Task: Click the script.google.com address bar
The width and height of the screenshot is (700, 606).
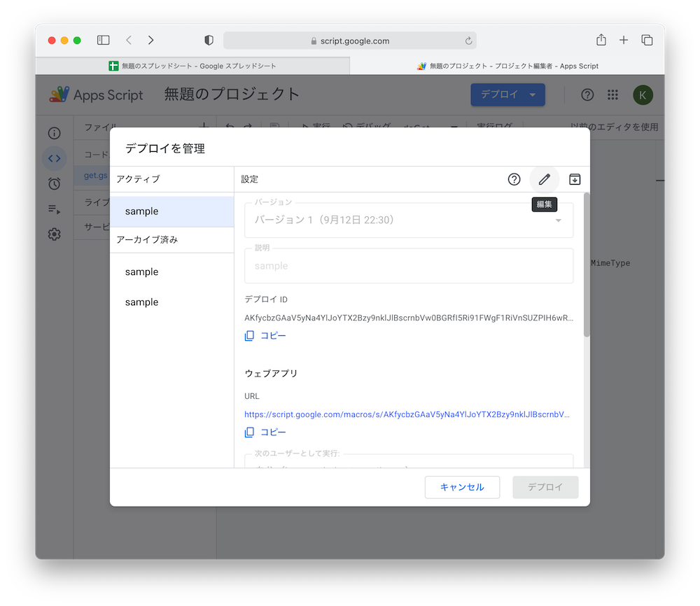Action: click(x=349, y=41)
